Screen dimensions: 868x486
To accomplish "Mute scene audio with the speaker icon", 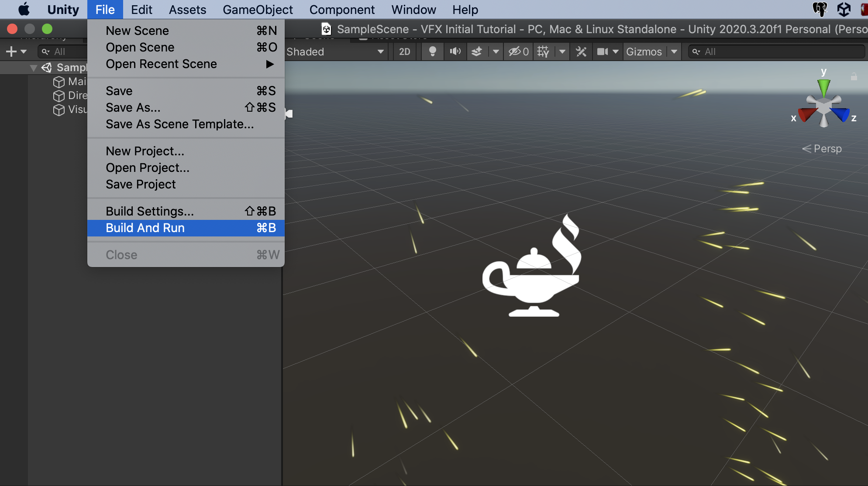I will [455, 51].
